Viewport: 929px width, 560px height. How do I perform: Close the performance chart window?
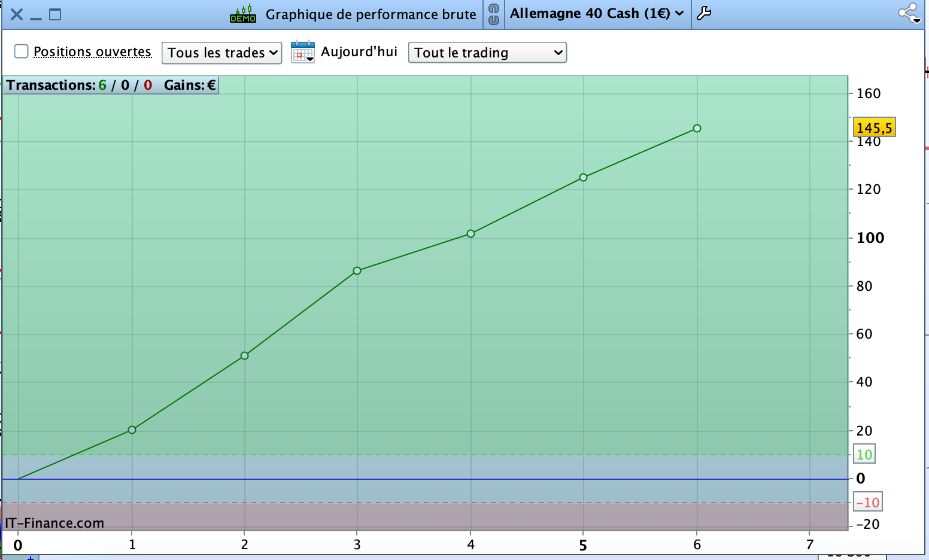(x=17, y=14)
